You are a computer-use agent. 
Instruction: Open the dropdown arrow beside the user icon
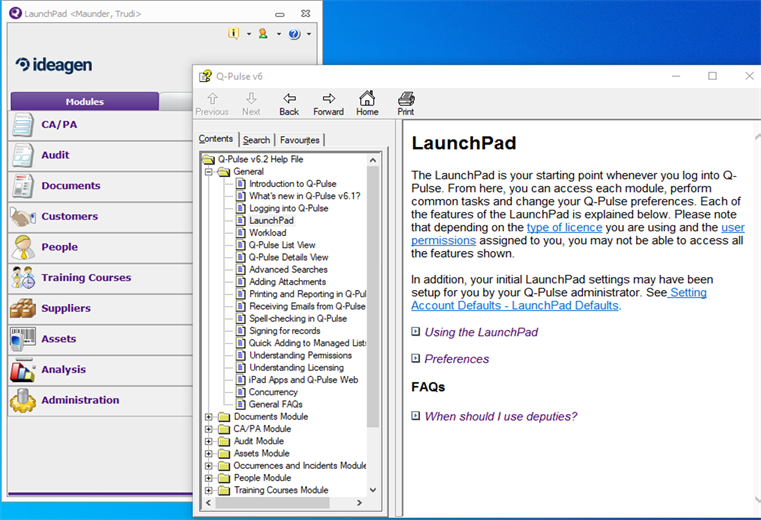(x=279, y=34)
